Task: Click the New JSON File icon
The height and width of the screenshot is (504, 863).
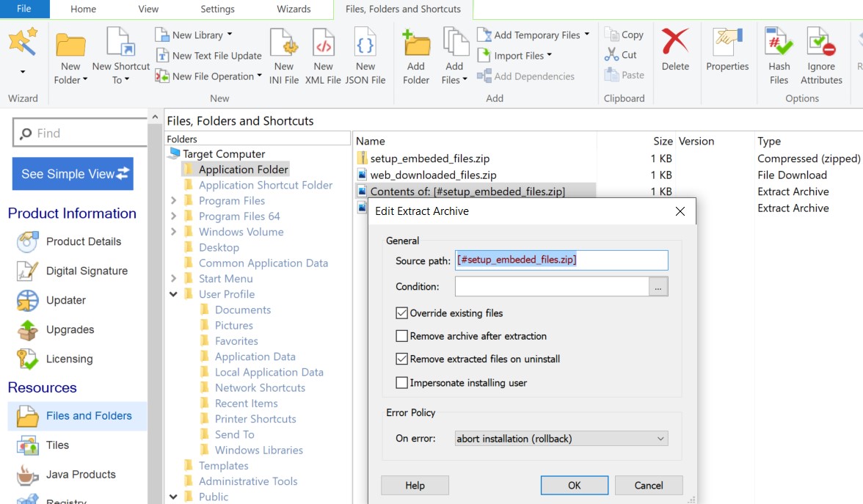Action: point(365,46)
